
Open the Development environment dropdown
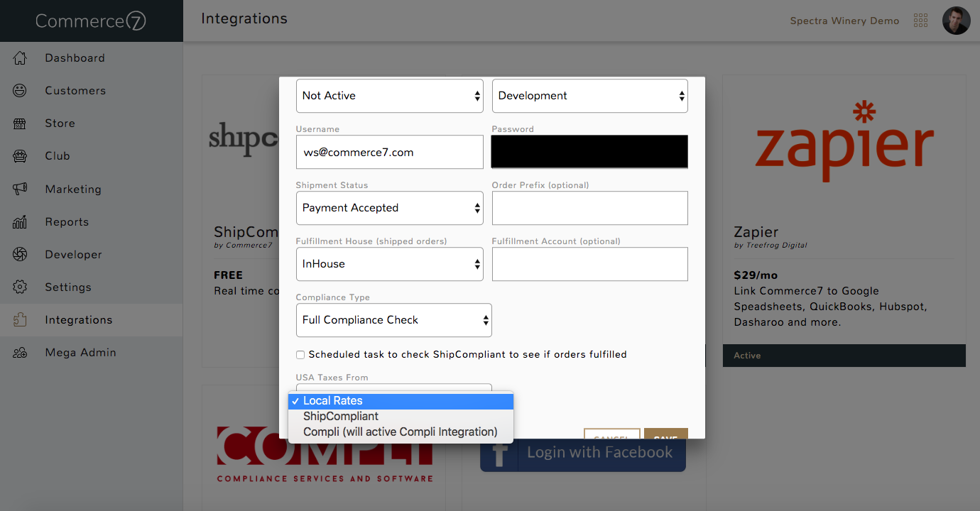click(590, 96)
